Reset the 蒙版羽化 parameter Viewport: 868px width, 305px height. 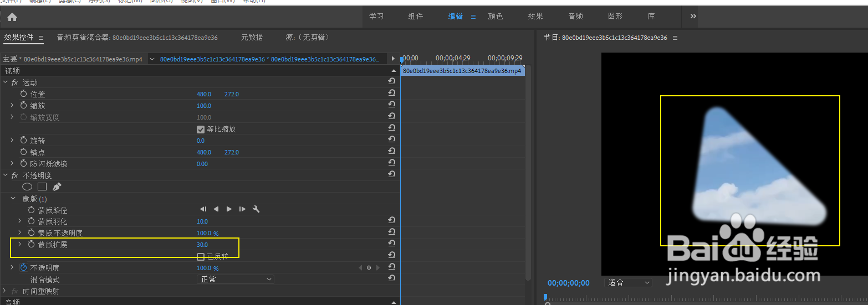(392, 220)
